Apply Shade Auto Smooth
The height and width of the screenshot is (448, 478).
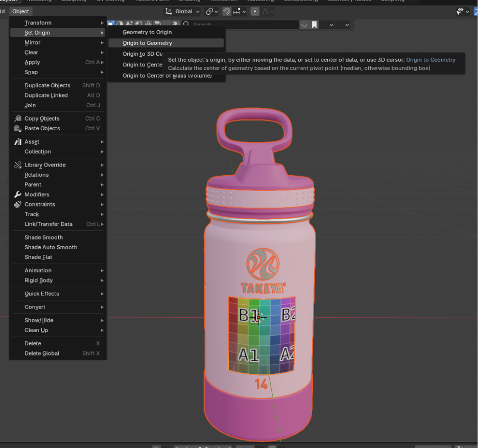58,247
